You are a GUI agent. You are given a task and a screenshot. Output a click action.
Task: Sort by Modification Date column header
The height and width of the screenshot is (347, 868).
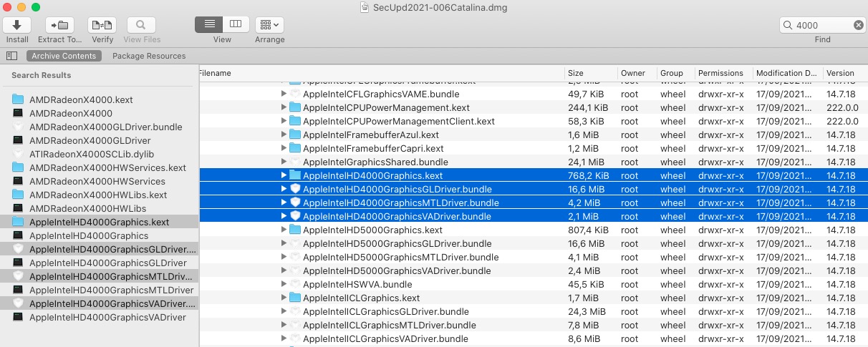(786, 73)
